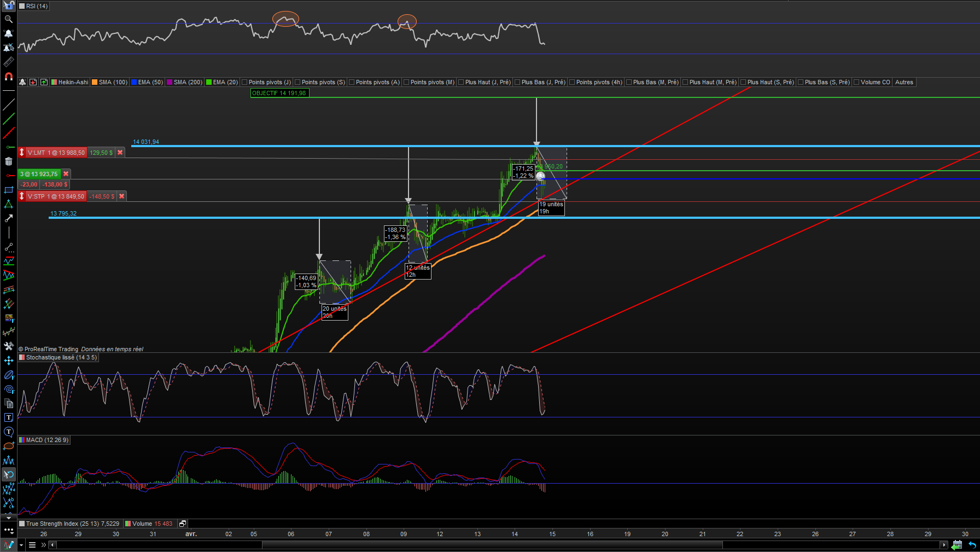Viewport: 980px width, 552px height.
Task: Select the arrow drawing tool
Action: tap(8, 218)
